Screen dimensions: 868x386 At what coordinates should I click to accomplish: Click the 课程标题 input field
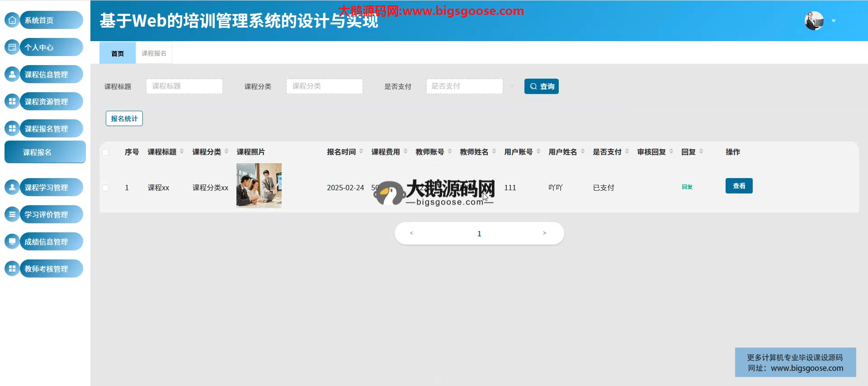pyautogui.click(x=184, y=86)
